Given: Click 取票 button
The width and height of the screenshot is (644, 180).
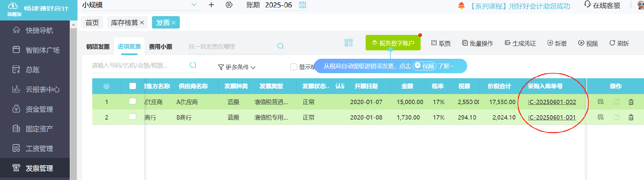Looking at the screenshot, I should pos(441,43).
